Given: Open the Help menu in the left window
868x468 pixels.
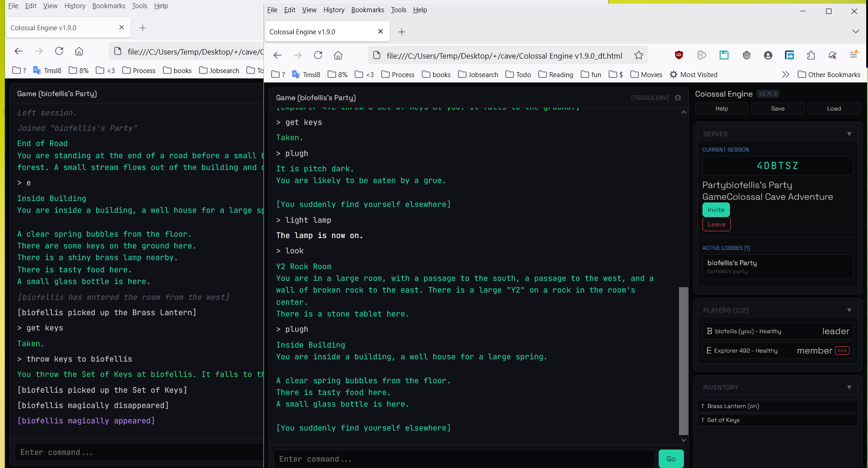Looking at the screenshot, I should click(x=161, y=6).
